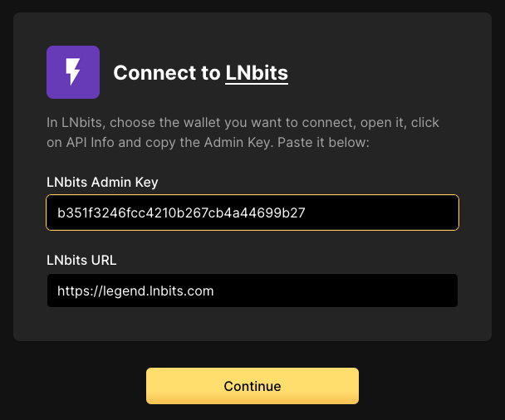Click the https://legend.lnbits.com text in URL field
Image resolution: width=505 pixels, height=420 pixels.
pyautogui.click(x=135, y=291)
